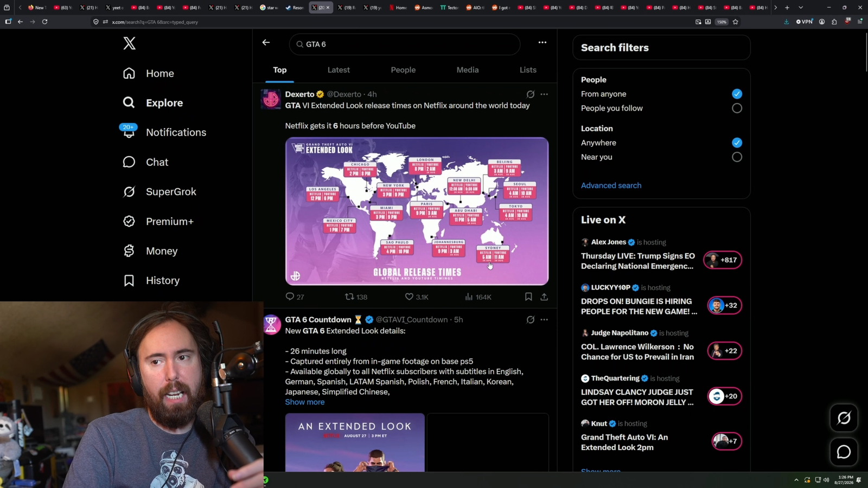
Task: Switch to the Latest tab
Action: point(339,70)
